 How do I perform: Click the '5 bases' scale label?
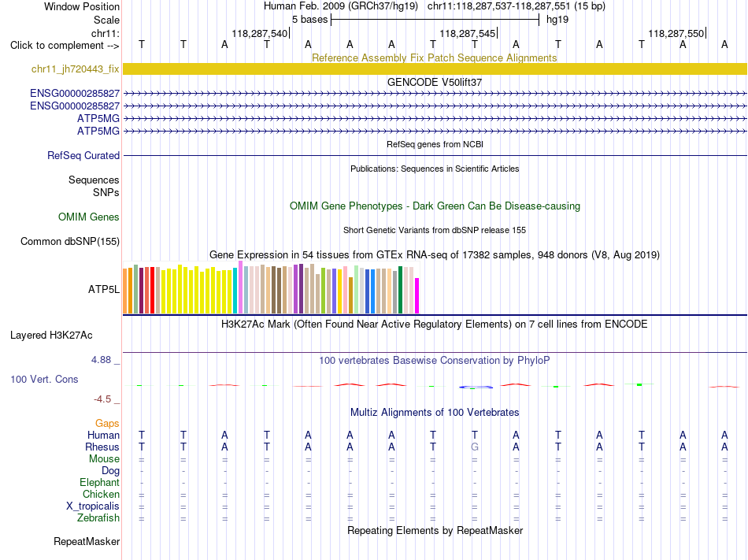tap(310, 20)
